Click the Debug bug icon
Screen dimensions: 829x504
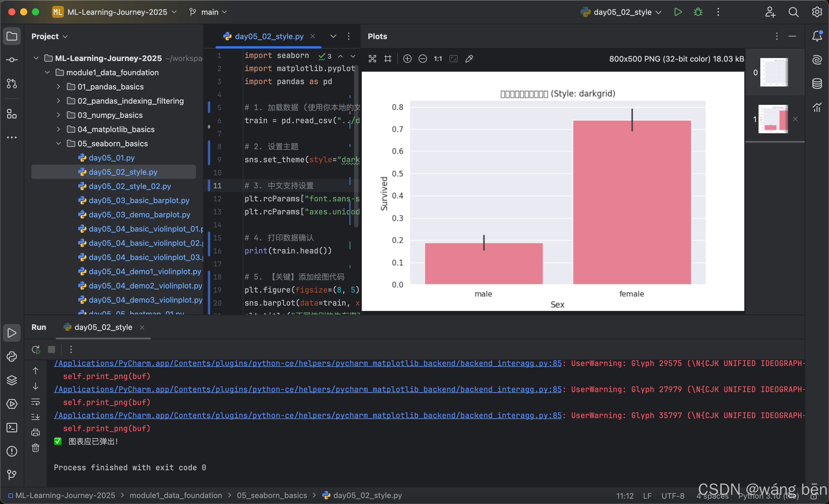[698, 12]
